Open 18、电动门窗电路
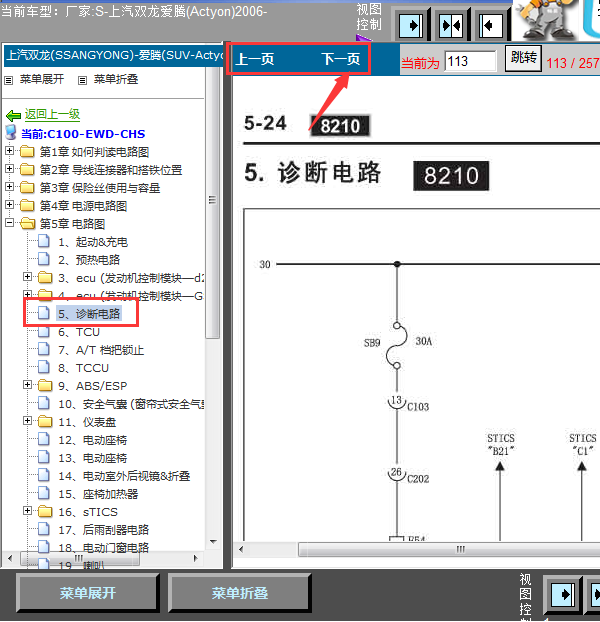This screenshot has width=600, height=622. pyautogui.click(x=104, y=548)
